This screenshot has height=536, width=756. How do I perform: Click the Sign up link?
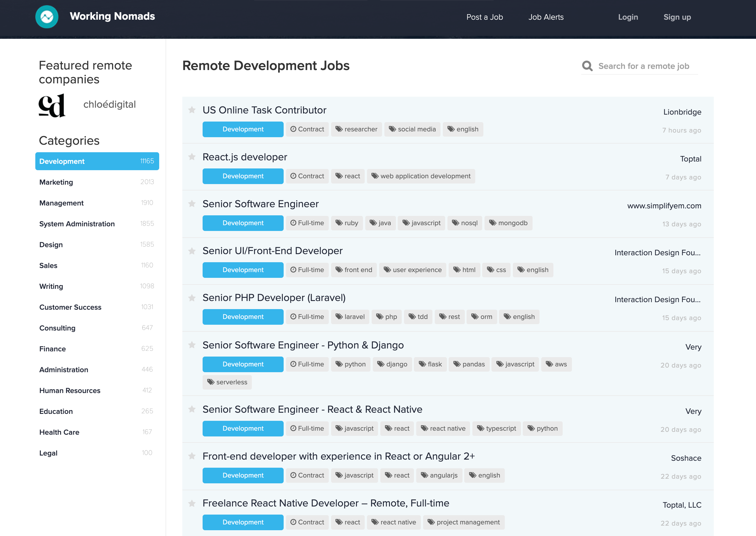coord(677,17)
